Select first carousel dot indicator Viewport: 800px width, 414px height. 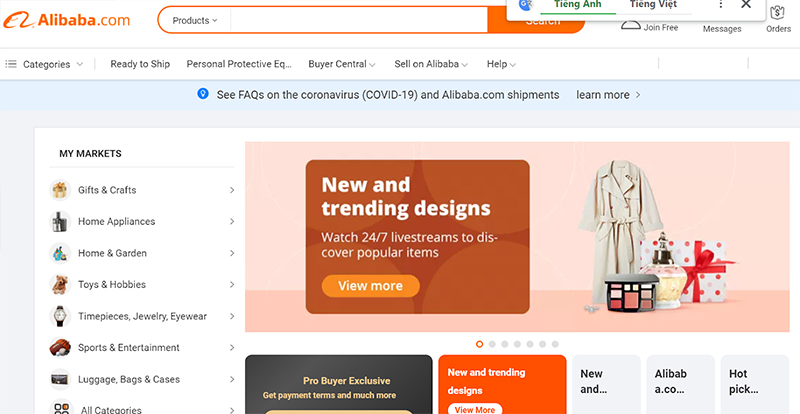pyautogui.click(x=479, y=344)
